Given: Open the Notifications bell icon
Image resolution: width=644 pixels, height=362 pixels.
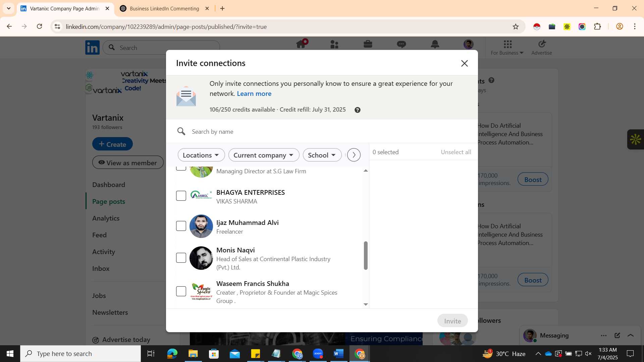Looking at the screenshot, I should coord(435,44).
